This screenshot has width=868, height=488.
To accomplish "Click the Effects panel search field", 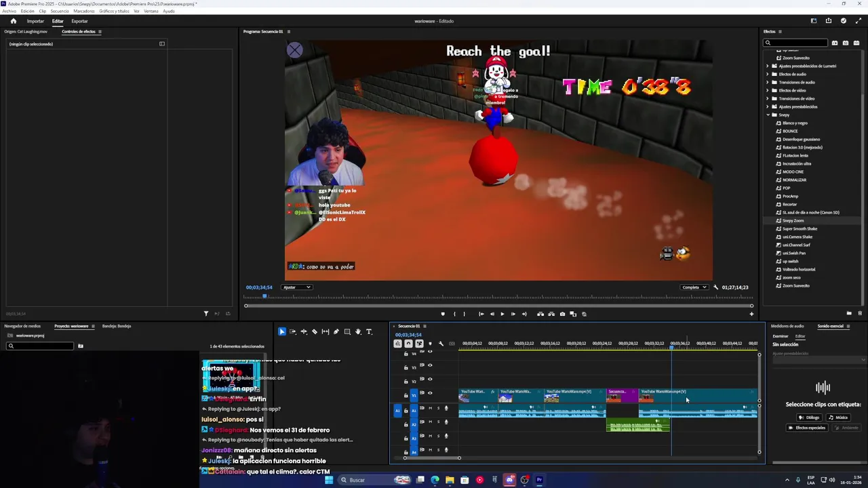I will 795,43.
